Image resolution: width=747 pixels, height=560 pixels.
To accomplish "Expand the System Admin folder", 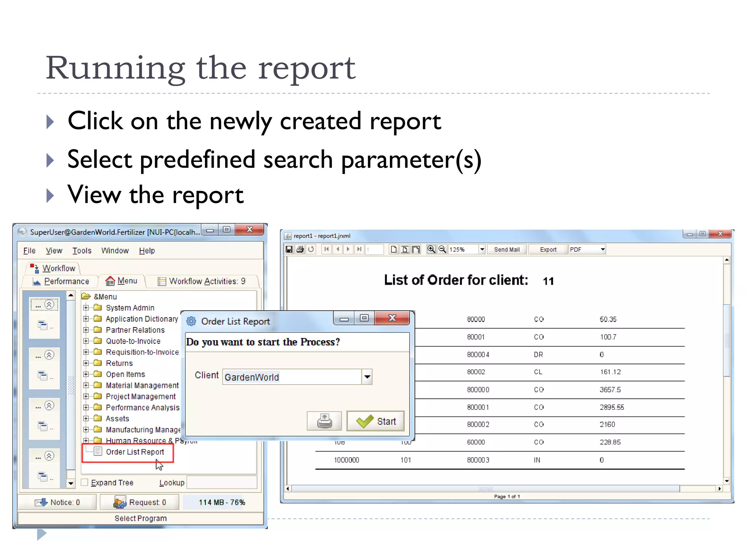I will coord(86,308).
